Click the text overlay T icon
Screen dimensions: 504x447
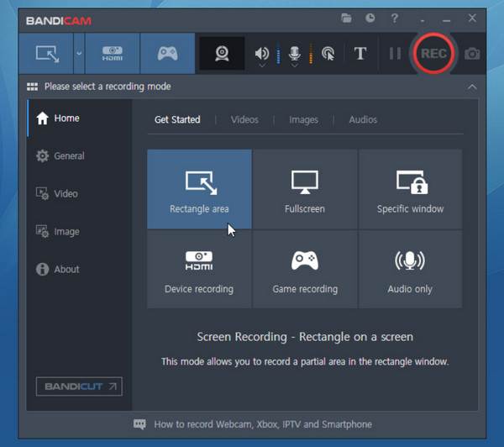[360, 54]
